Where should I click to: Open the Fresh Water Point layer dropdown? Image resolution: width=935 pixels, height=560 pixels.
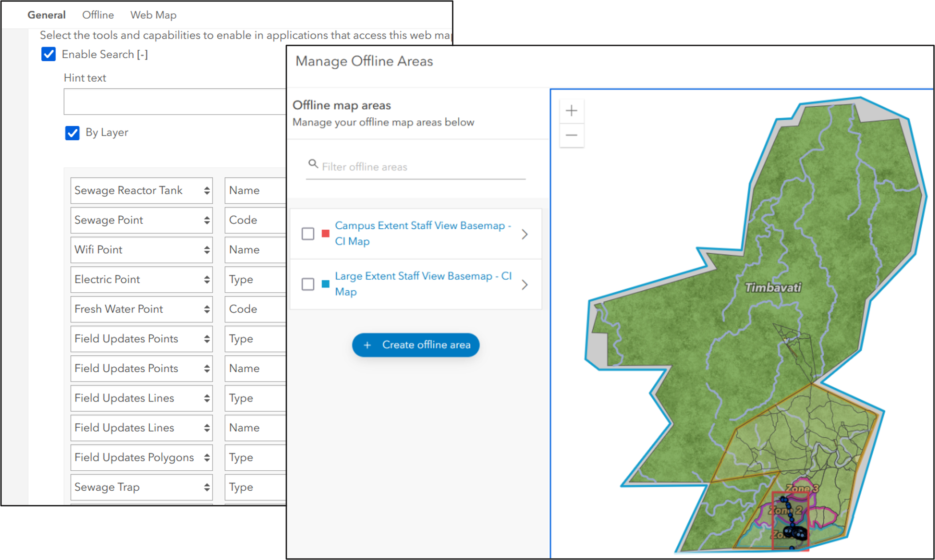pyautogui.click(x=141, y=309)
